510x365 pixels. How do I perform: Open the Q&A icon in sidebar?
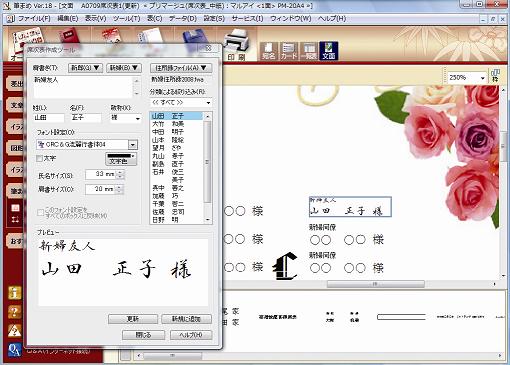coord(15,350)
